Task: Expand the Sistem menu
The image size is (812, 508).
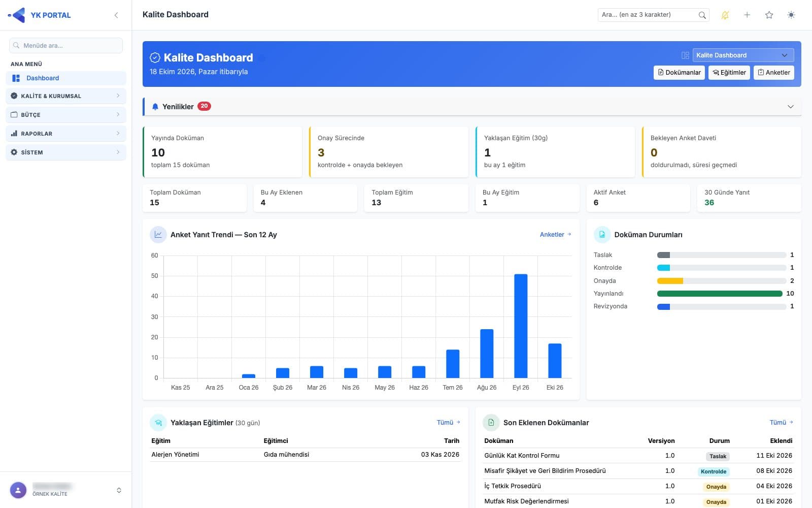Action: point(66,152)
